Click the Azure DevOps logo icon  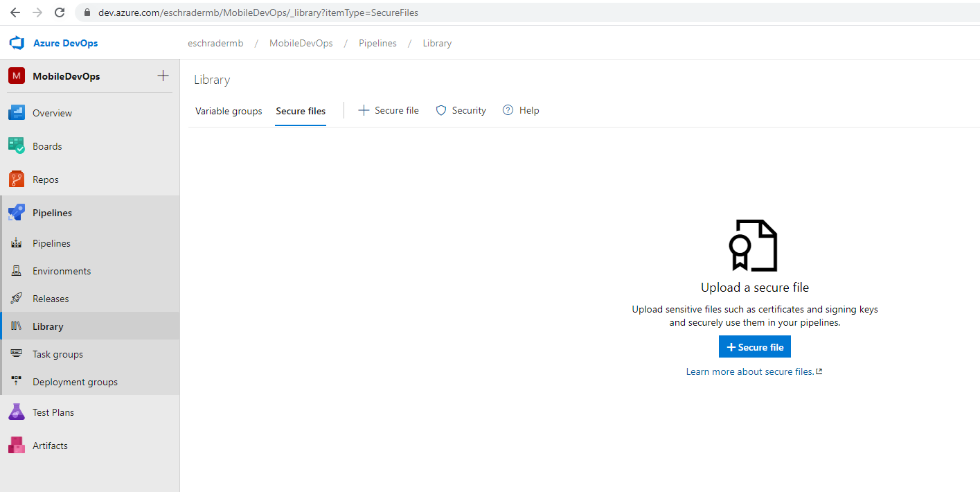[x=17, y=43]
